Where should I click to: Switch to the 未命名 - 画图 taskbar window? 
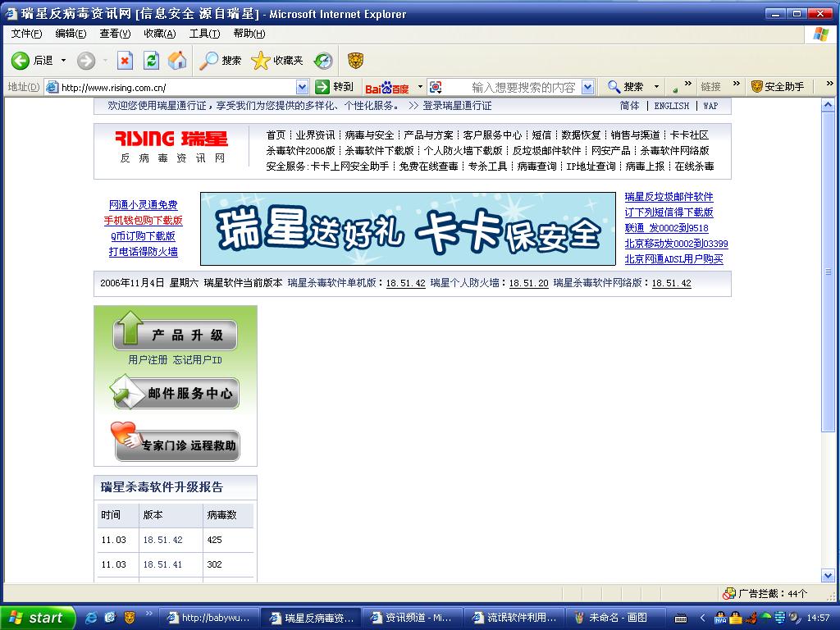coord(615,618)
